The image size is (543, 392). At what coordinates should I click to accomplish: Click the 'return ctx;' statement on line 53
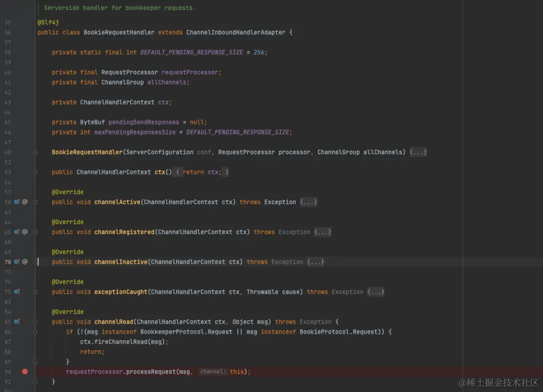pos(202,172)
